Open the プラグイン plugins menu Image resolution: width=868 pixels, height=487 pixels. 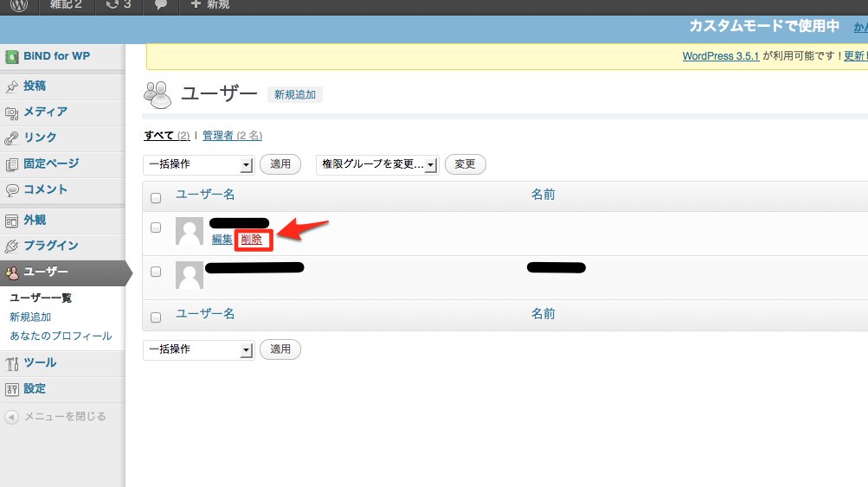click(x=50, y=246)
